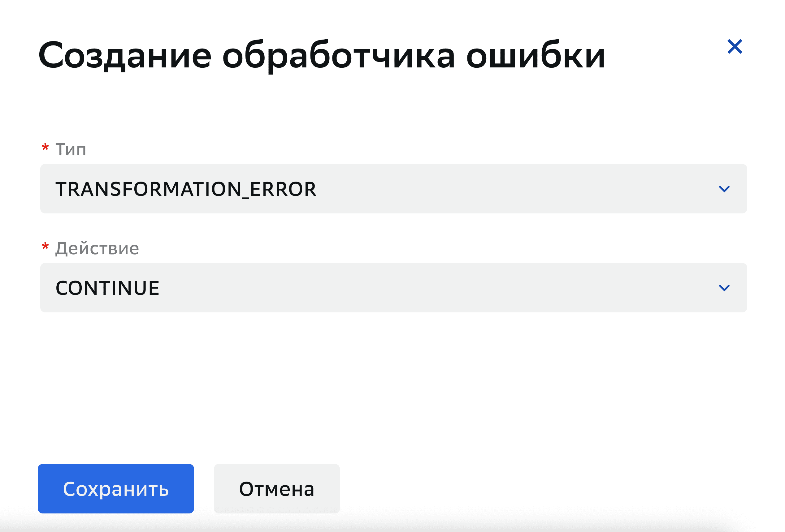Click the red asterisk next to Действие
This screenshot has height=532, width=785.
[x=45, y=247]
